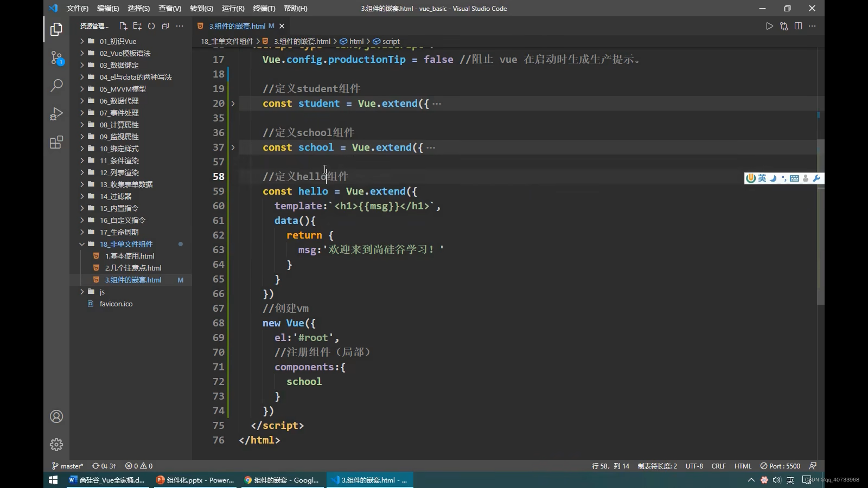868x488 pixels.
Task: Change line ending via CRLF status item
Action: [x=719, y=466]
